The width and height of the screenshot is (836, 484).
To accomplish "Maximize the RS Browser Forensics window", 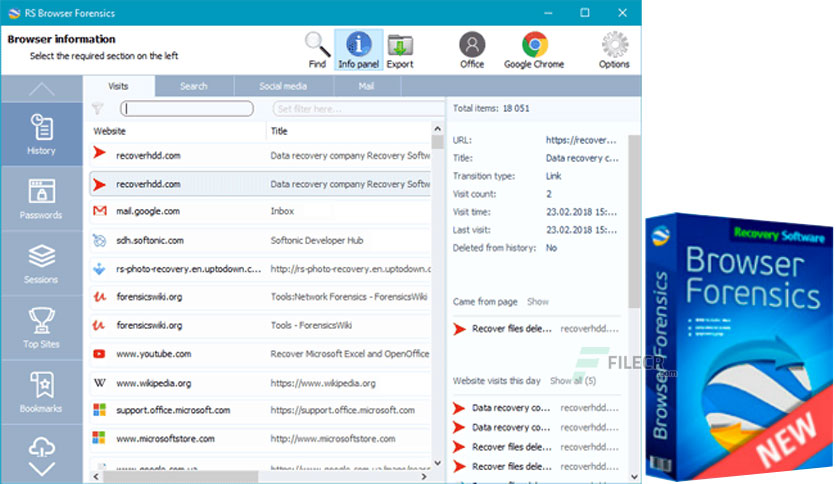I will click(x=585, y=13).
